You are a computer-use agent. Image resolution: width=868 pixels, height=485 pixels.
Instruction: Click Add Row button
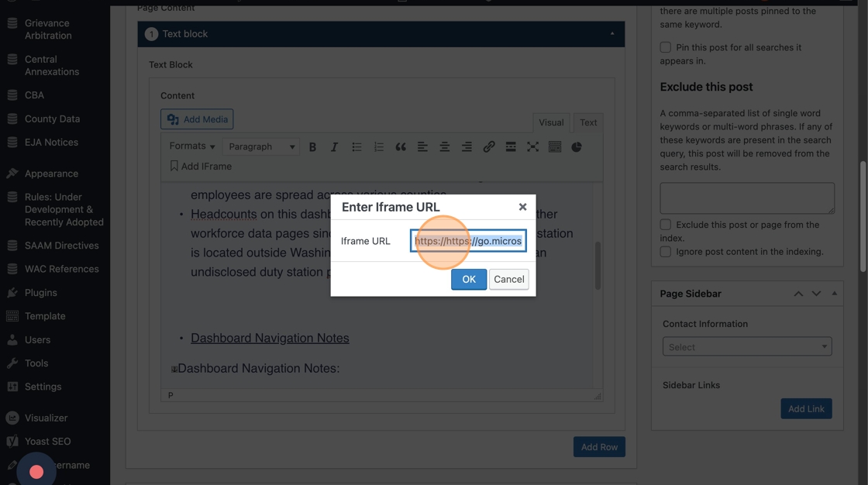coord(599,447)
